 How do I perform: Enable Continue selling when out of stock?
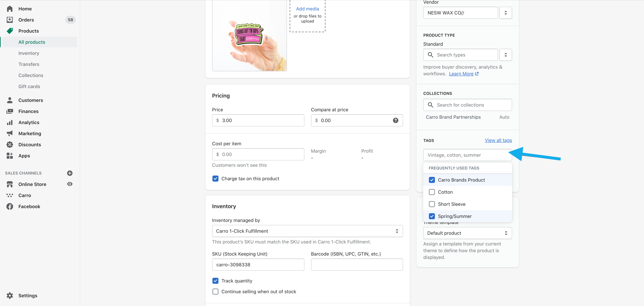pos(215,292)
